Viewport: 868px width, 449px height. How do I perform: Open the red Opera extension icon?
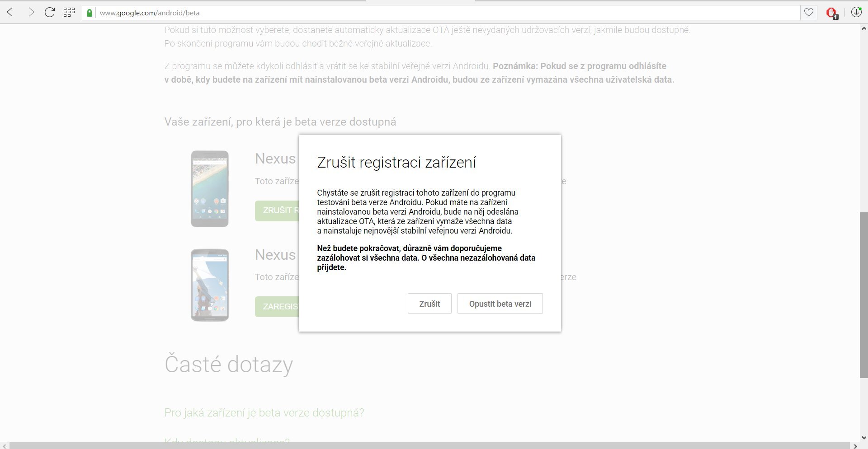[x=831, y=13]
